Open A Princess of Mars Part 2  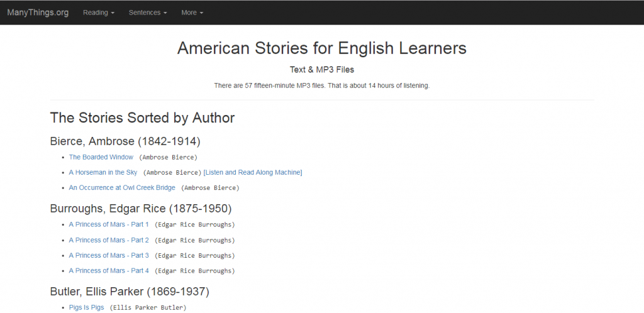tap(109, 240)
